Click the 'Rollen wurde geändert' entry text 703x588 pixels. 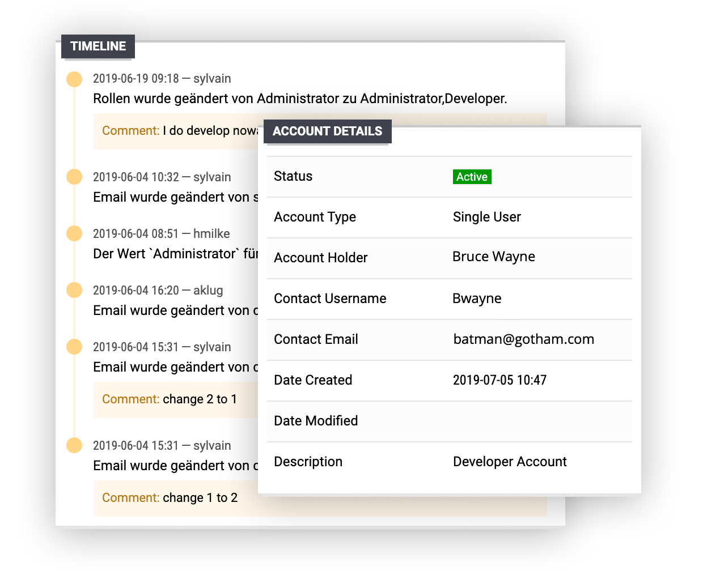[299, 99]
